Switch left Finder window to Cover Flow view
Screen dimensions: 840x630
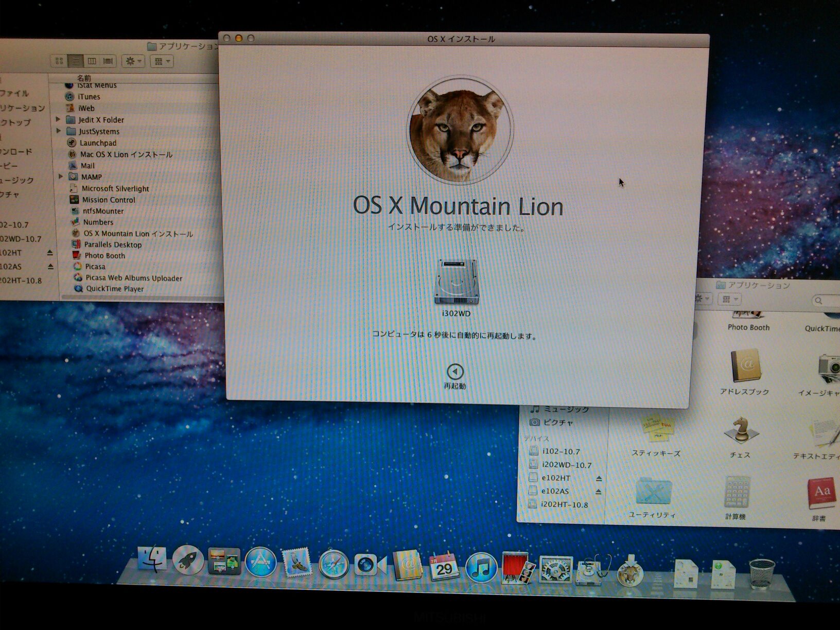tap(108, 61)
